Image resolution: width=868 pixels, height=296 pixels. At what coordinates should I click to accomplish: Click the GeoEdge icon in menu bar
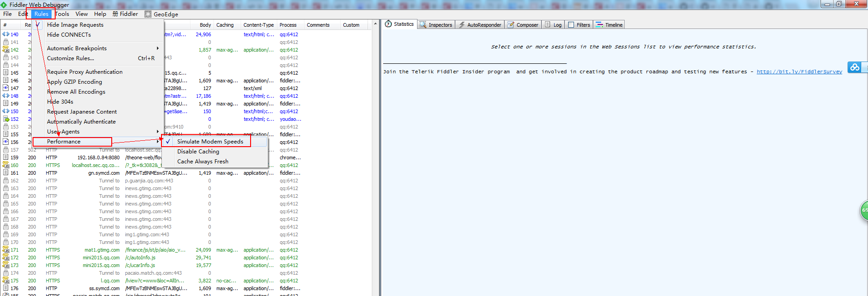coord(148,14)
